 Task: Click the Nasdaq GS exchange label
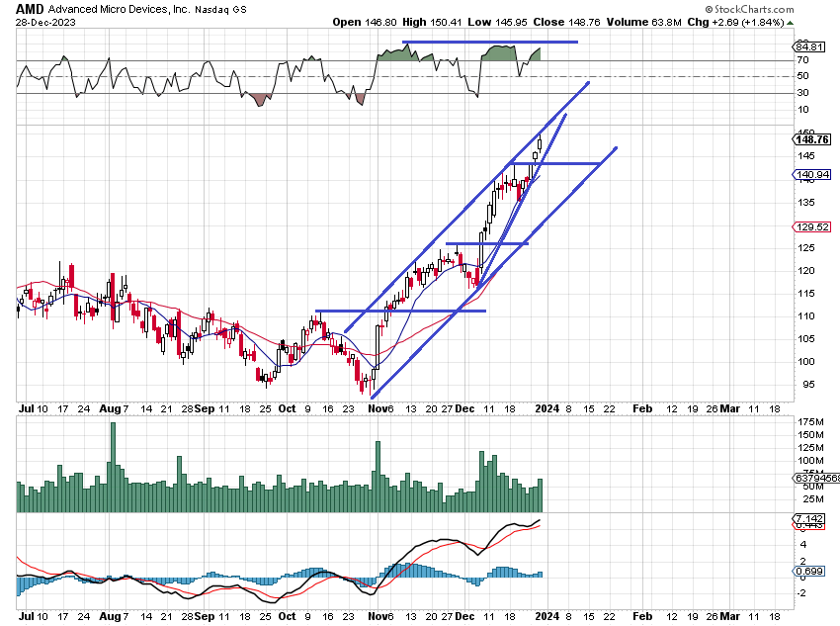220,10
